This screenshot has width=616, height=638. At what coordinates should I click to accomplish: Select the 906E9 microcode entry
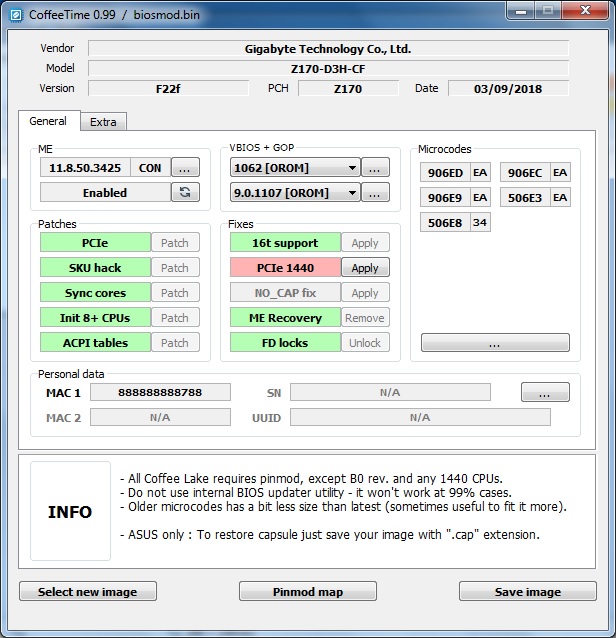(455, 197)
